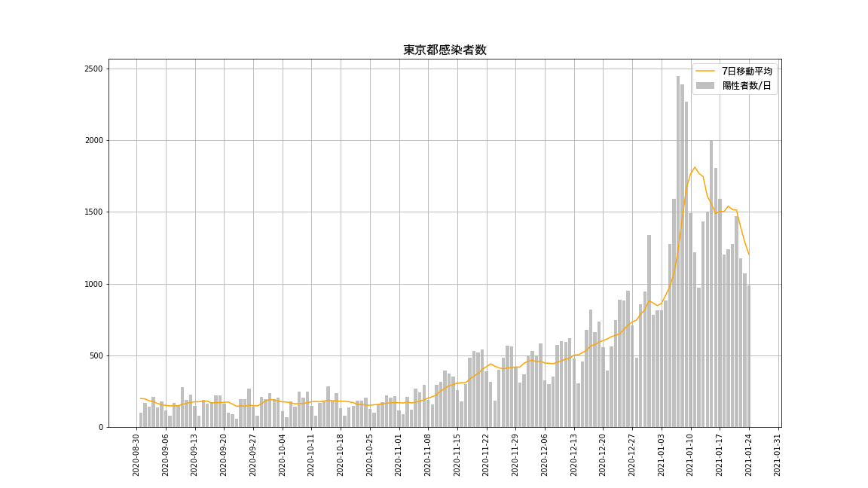
Task: Click the x-axis date 2020-10-11
Action: point(311,455)
